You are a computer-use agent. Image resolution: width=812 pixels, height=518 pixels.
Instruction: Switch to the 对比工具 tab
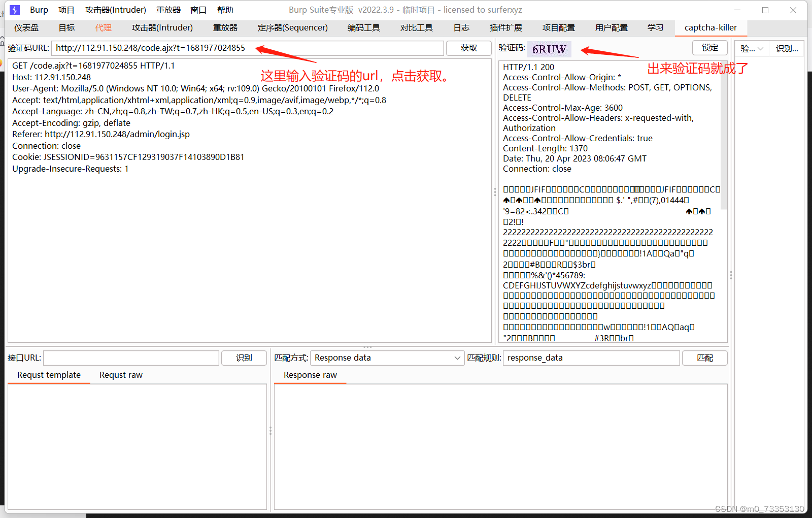coord(417,27)
